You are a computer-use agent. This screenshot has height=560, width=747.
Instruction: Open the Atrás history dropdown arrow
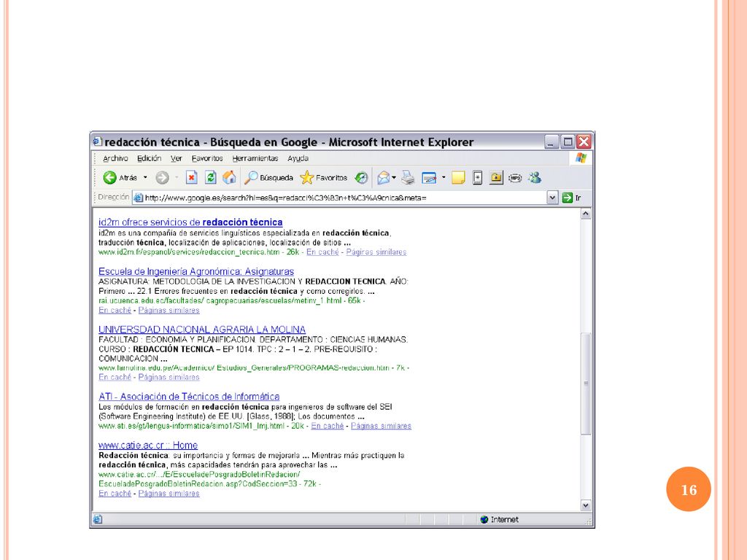145,178
